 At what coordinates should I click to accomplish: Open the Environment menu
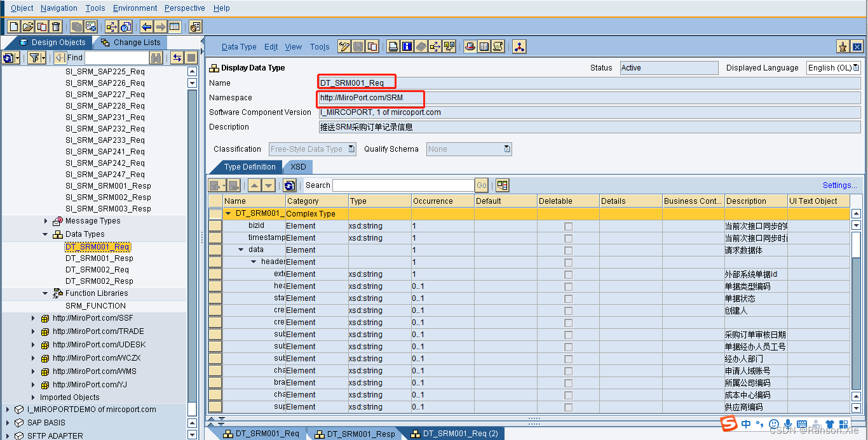coord(135,8)
